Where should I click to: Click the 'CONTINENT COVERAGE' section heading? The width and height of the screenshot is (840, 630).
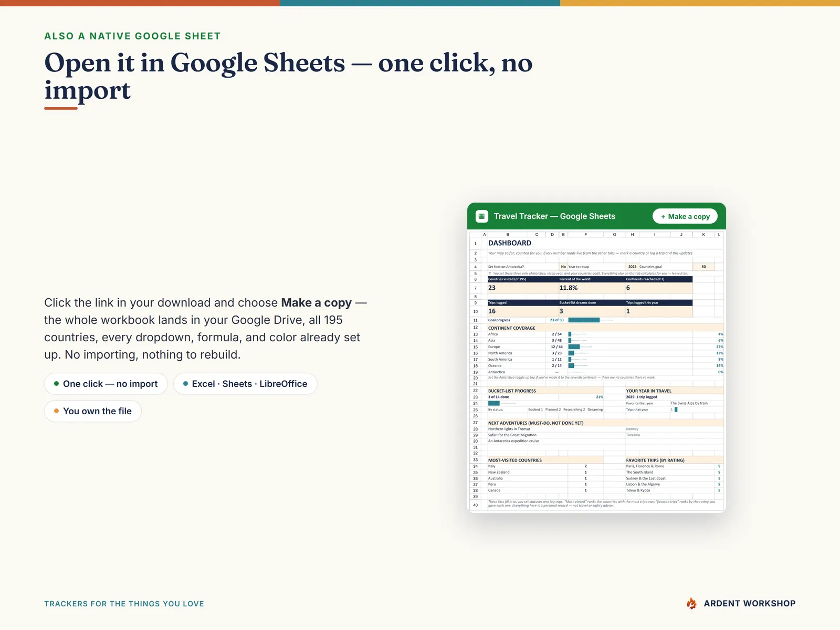pyautogui.click(x=512, y=328)
